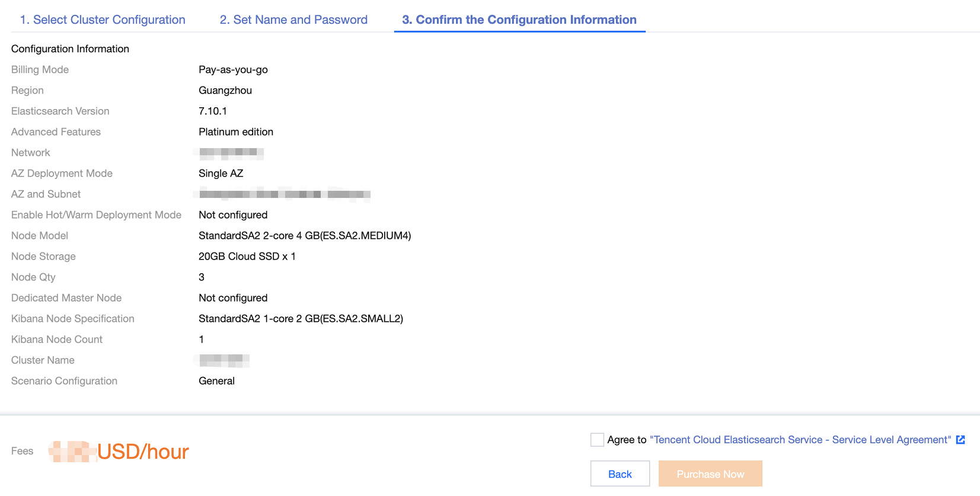
Task: Check the Agree to service agreement checkbox
Action: click(x=597, y=440)
